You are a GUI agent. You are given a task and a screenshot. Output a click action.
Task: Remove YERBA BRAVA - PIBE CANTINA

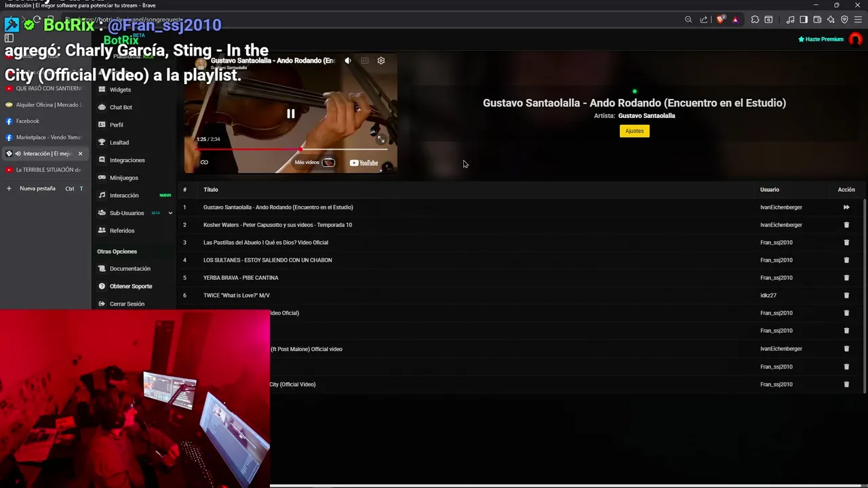click(x=846, y=278)
